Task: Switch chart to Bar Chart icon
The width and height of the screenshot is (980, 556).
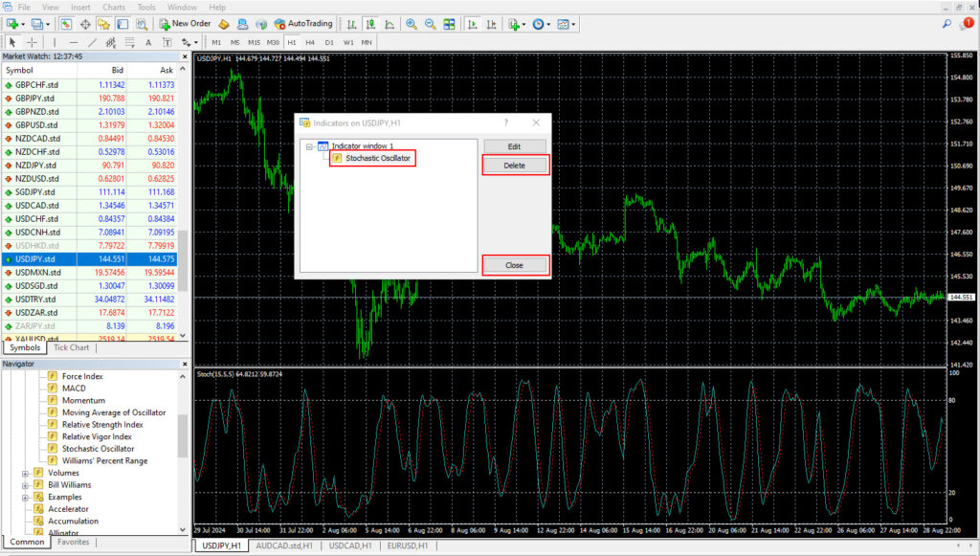Action: 352,24
